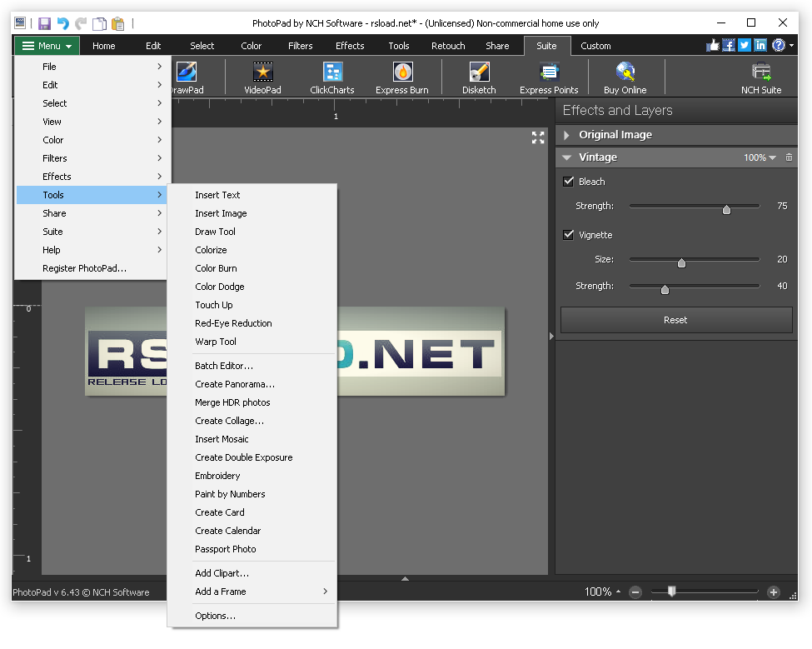The height and width of the screenshot is (649, 812).
Task: Uncheck the Vignette checkbox
Action: pyautogui.click(x=568, y=235)
